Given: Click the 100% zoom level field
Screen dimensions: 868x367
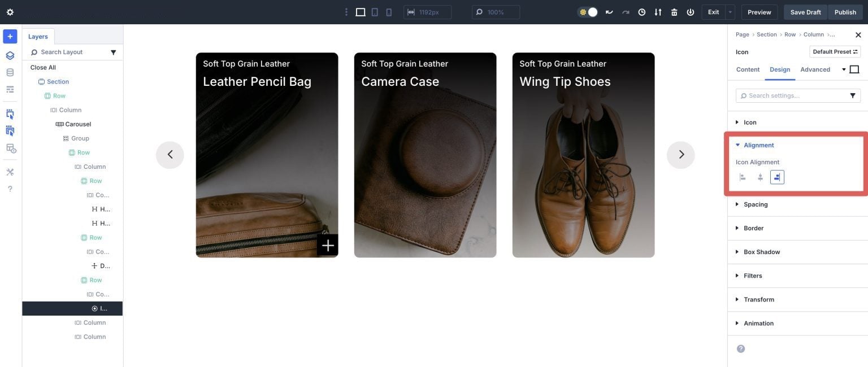Looking at the screenshot, I should [496, 11].
